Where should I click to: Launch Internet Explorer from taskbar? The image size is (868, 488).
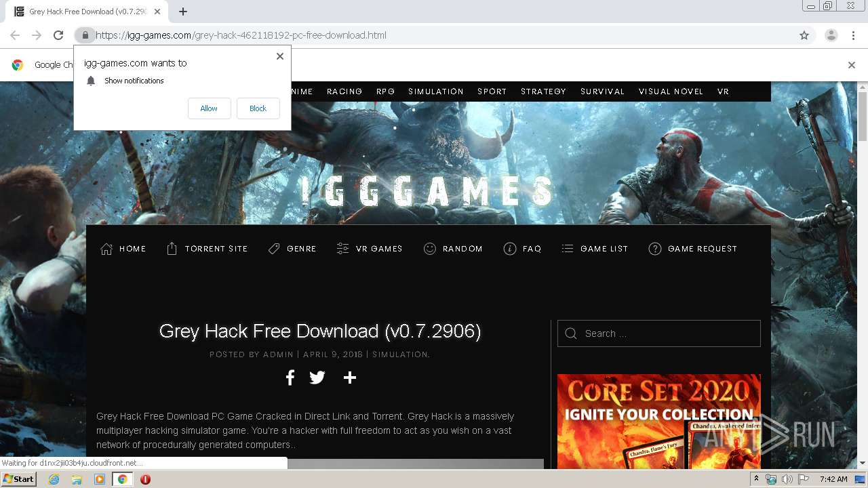click(x=54, y=479)
